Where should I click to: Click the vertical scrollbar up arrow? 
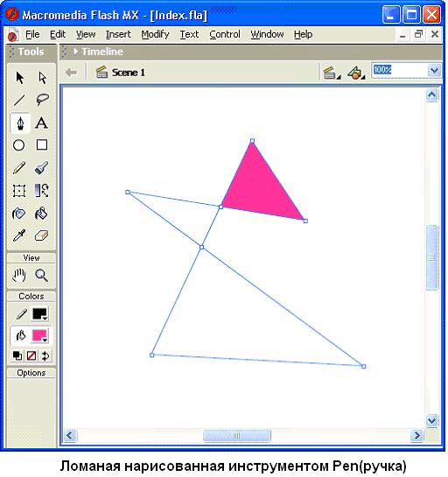[432, 95]
